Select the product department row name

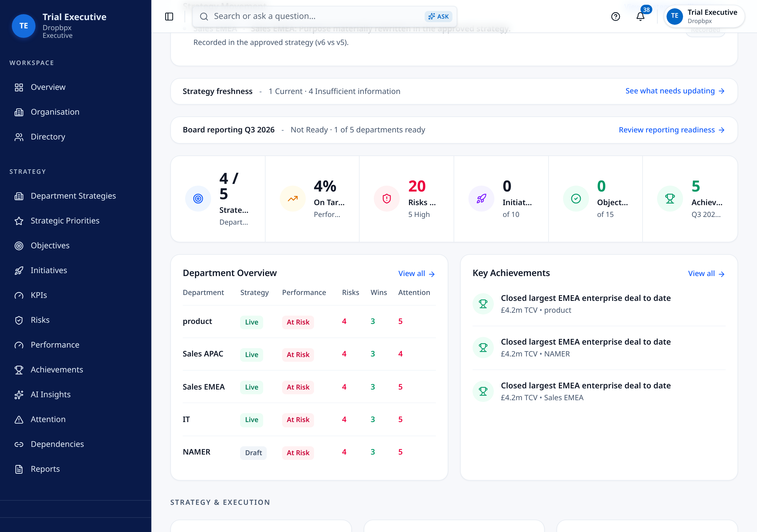[x=197, y=321]
